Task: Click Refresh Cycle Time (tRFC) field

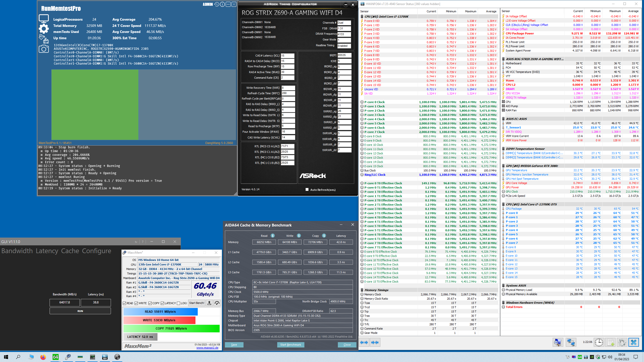Action: point(288,93)
